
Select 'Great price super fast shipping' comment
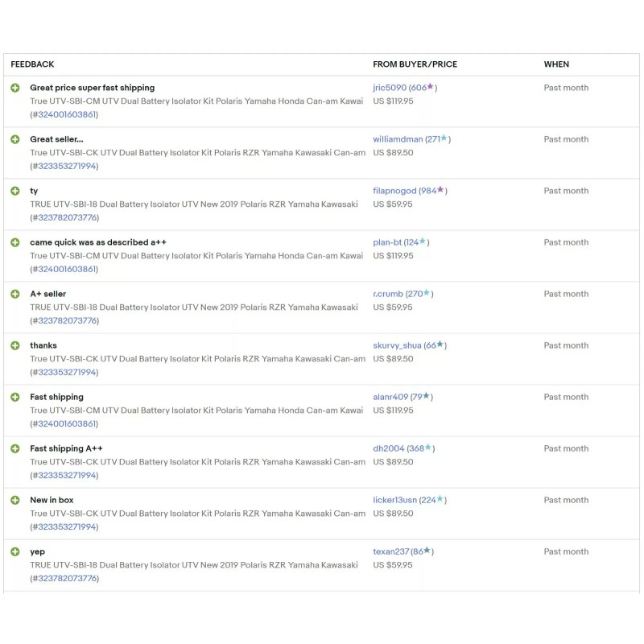93,88
